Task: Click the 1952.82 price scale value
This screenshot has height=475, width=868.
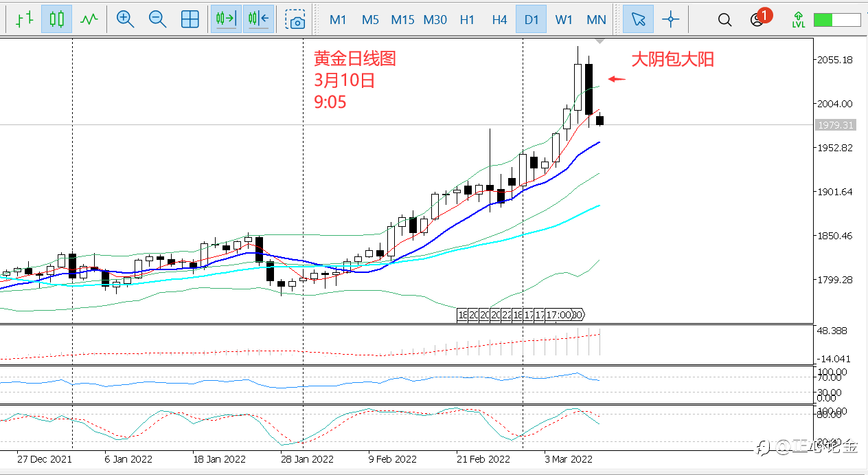Action: 835,148
